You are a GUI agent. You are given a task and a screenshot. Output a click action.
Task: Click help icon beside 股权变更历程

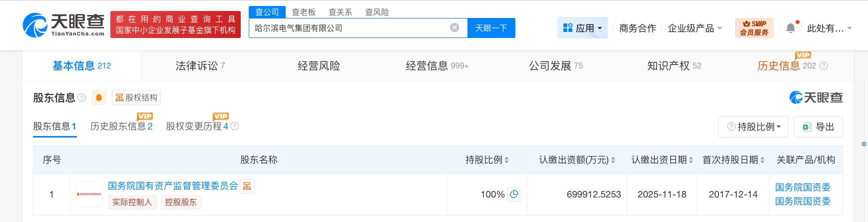tap(235, 126)
